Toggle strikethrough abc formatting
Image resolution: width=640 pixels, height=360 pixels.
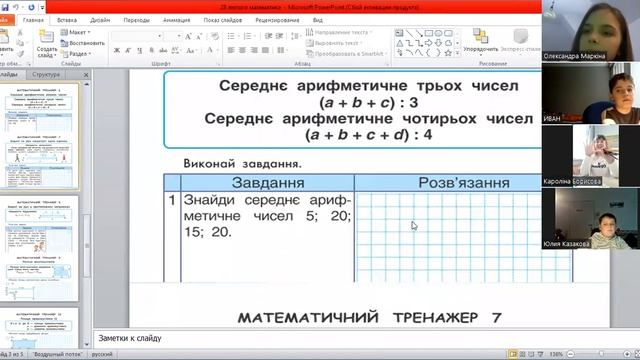[x=163, y=50]
